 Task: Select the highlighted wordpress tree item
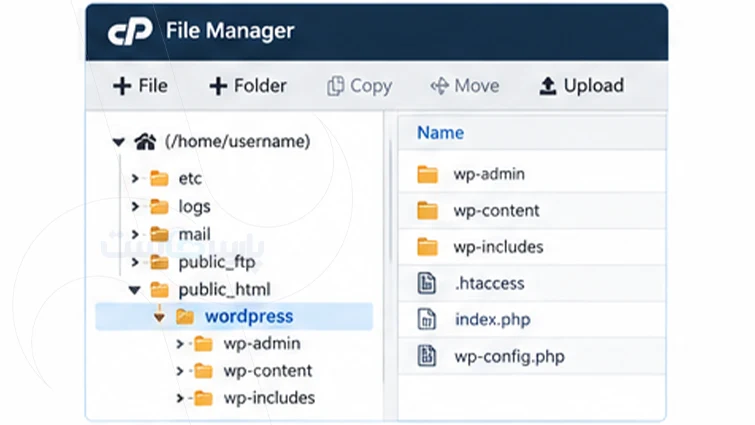[x=234, y=317]
